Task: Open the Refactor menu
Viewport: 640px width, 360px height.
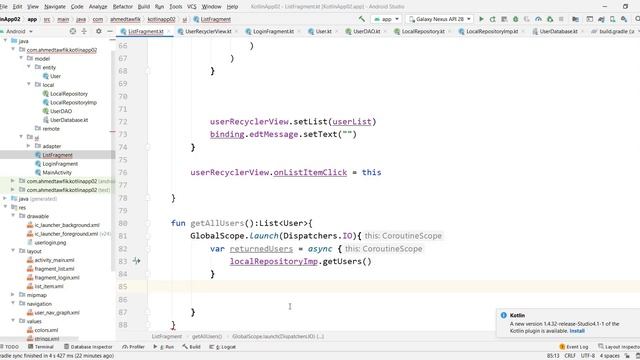Action: tap(122, 7)
